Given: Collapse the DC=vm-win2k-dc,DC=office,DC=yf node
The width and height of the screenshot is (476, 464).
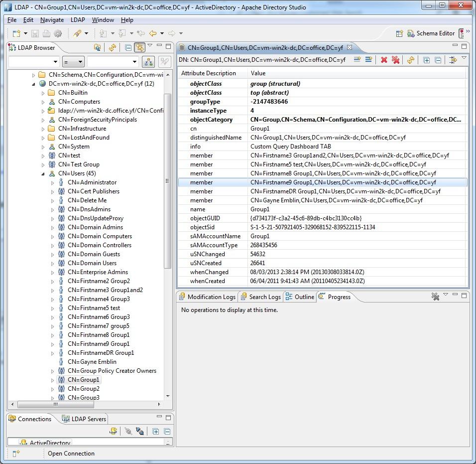Looking at the screenshot, I should point(33,84).
